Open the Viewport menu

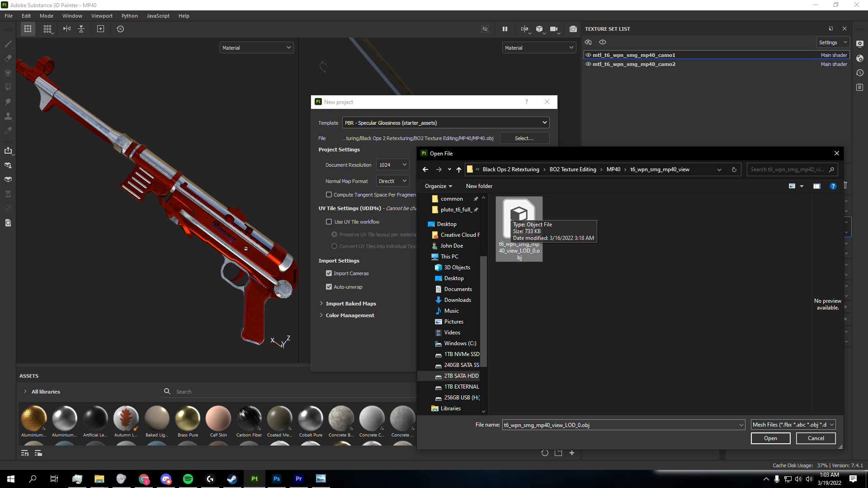102,16
